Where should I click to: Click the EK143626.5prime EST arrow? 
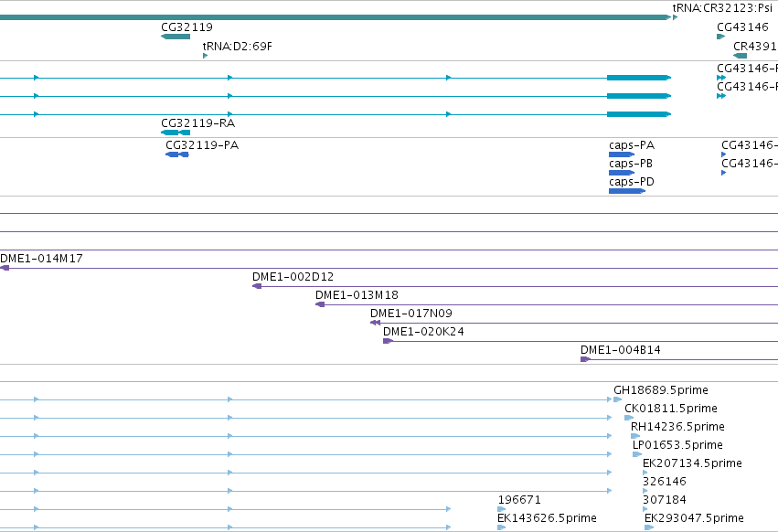(502, 527)
